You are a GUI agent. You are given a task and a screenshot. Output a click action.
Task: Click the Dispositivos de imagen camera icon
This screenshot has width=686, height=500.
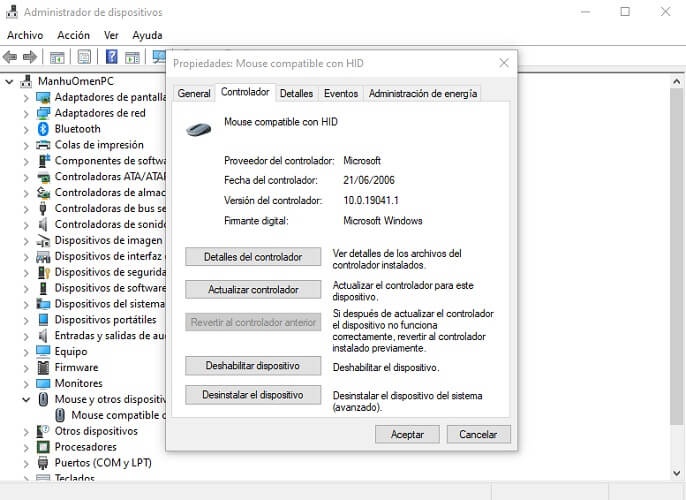click(43, 241)
